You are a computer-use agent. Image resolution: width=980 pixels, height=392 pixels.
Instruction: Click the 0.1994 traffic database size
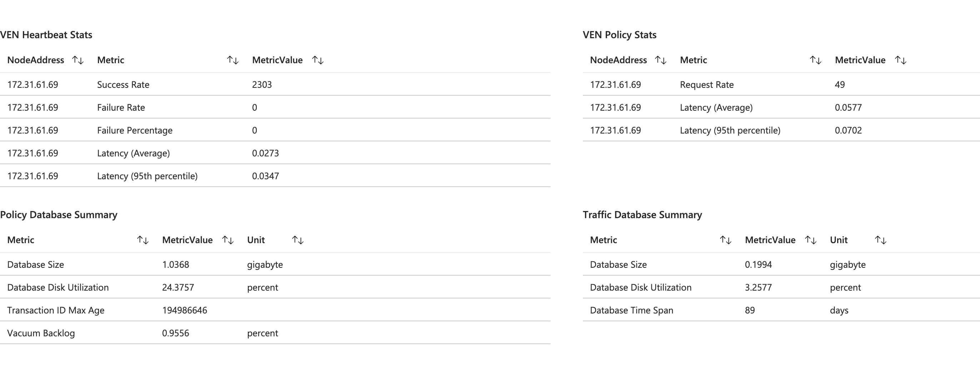coord(758,265)
